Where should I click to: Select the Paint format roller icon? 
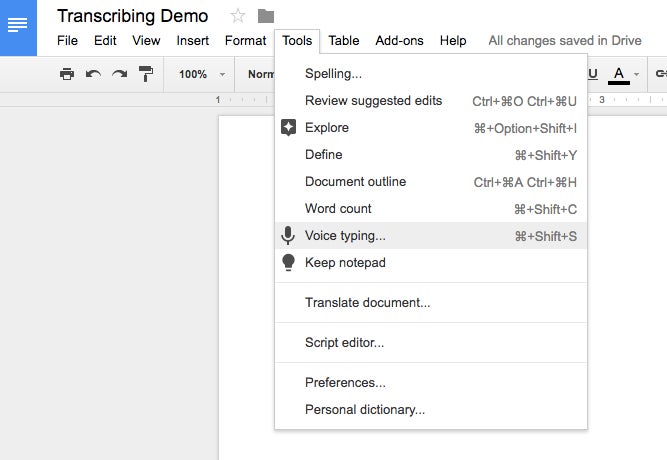pyautogui.click(x=146, y=74)
